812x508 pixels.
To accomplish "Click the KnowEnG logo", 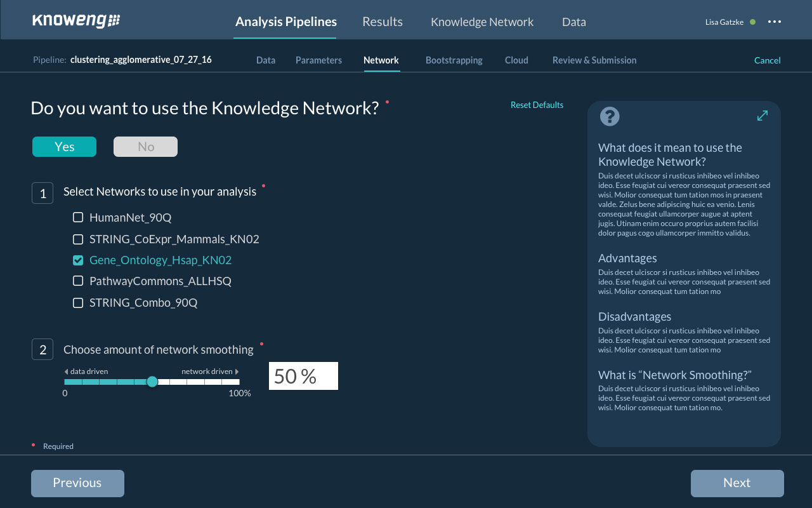I will point(76,21).
